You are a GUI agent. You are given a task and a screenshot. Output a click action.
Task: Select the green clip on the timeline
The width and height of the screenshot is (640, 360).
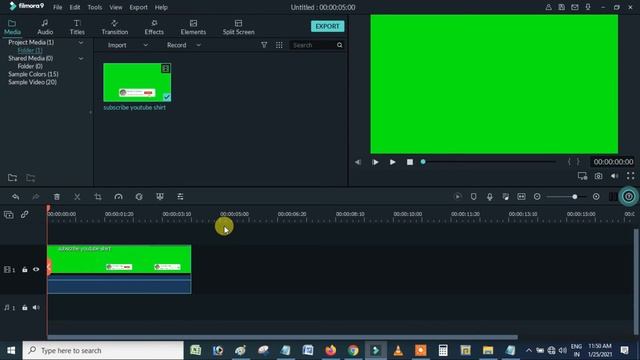(119, 269)
